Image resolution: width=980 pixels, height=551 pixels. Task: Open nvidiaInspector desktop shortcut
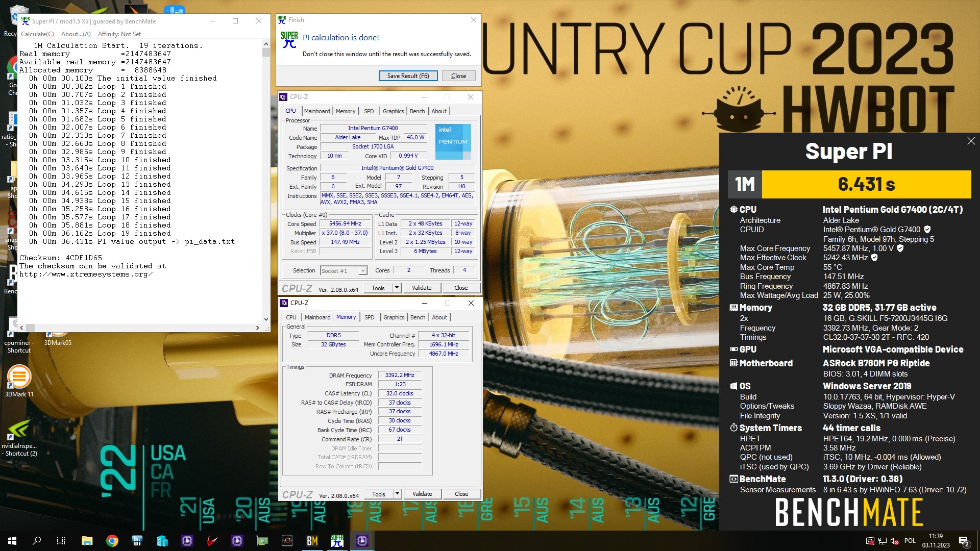(x=19, y=438)
